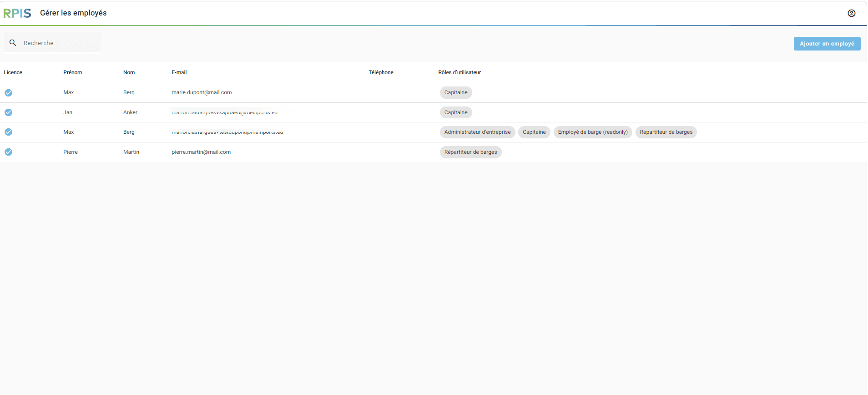Viewport: 868px width, 395px height.
Task: Sort by the E-mail column header
Action: (x=179, y=72)
